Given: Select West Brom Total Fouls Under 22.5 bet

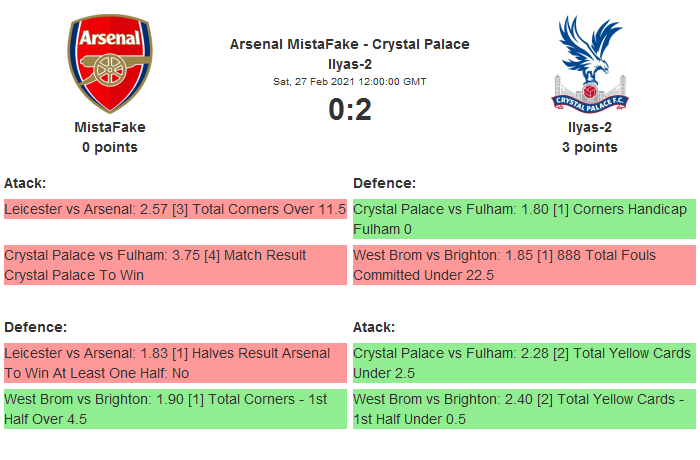Looking at the screenshot, I should [x=523, y=265].
